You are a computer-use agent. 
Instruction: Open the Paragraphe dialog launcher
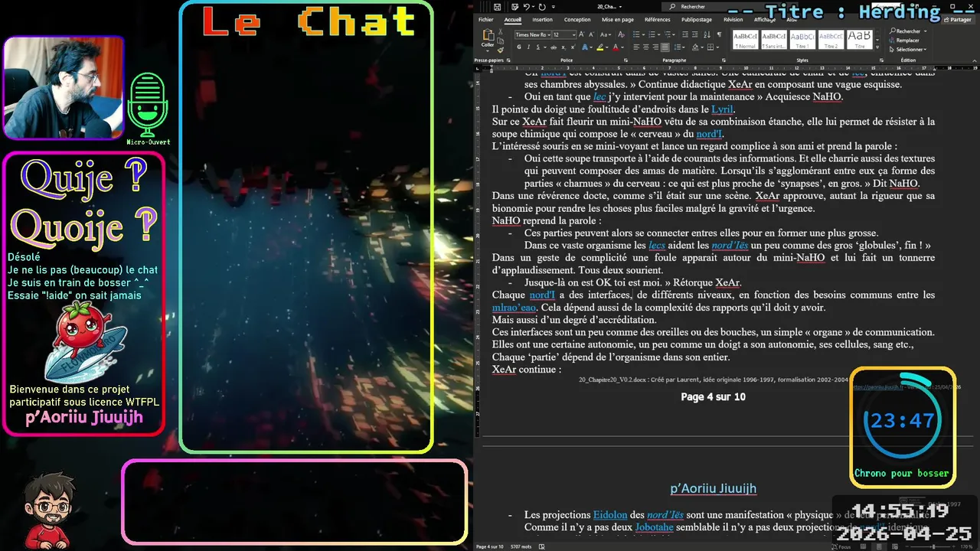coord(724,59)
